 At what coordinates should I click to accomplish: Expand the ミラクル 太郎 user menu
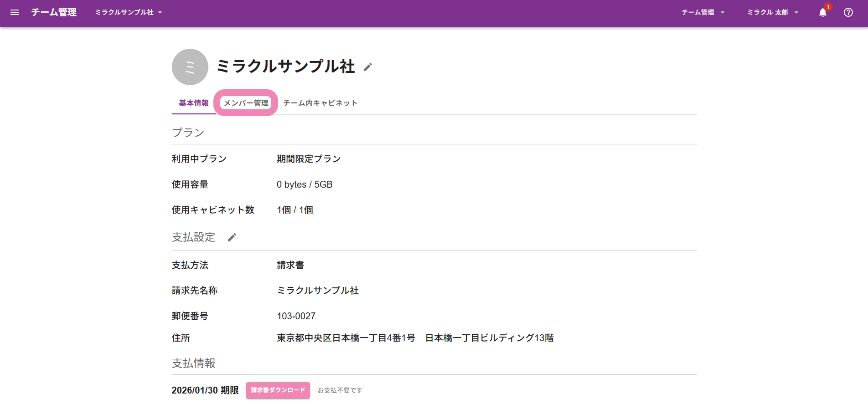(x=773, y=12)
